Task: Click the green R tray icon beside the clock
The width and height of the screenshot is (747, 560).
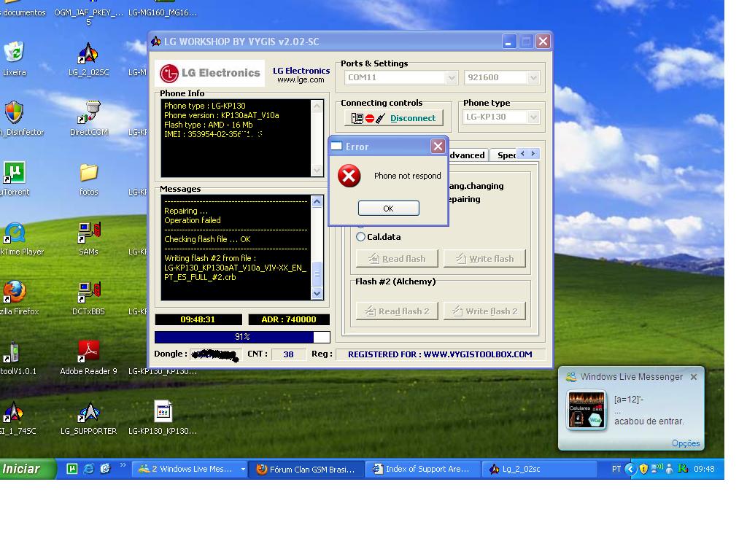Action: coord(683,469)
